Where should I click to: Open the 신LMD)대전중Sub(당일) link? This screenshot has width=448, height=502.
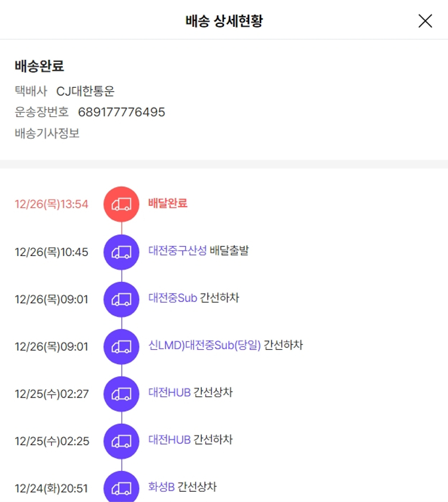[x=204, y=345]
